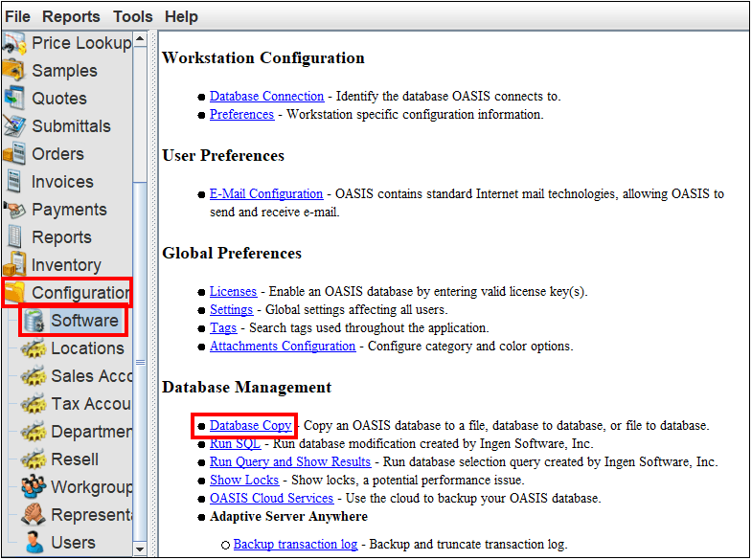The height and width of the screenshot is (560, 752).
Task: Click the Reports icon in sidebar
Action: tap(14, 237)
